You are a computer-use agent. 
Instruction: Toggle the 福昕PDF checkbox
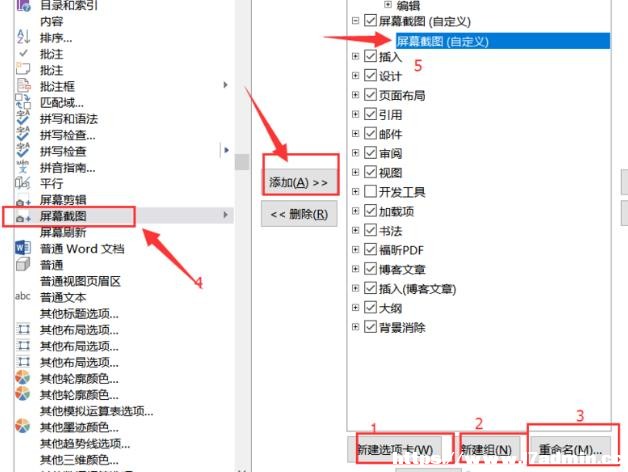coord(370,250)
